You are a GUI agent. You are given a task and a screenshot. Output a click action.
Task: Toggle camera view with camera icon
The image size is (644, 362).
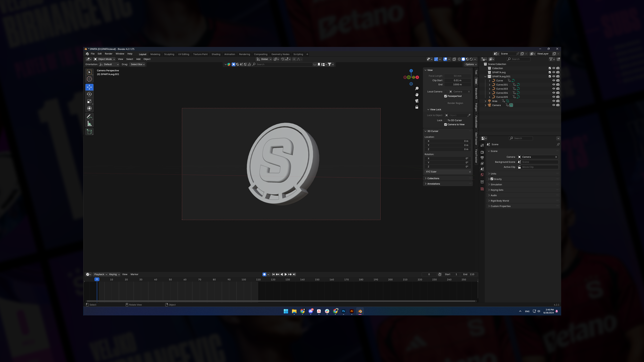(x=417, y=101)
